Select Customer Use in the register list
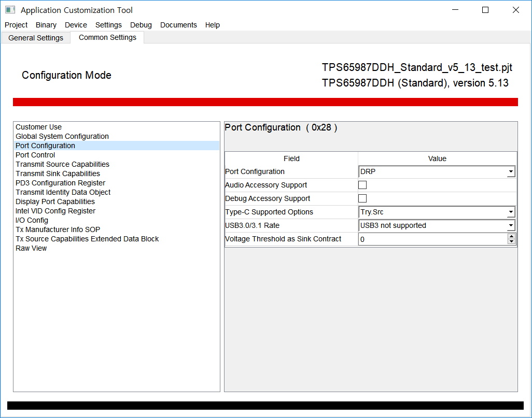This screenshot has height=418, width=532. pyautogui.click(x=116, y=127)
